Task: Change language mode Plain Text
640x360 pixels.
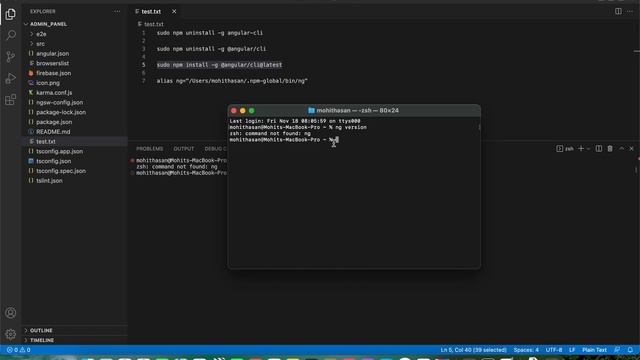Action: point(594,350)
